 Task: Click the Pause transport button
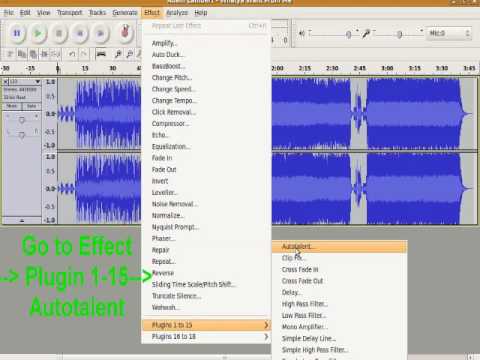coord(17,33)
